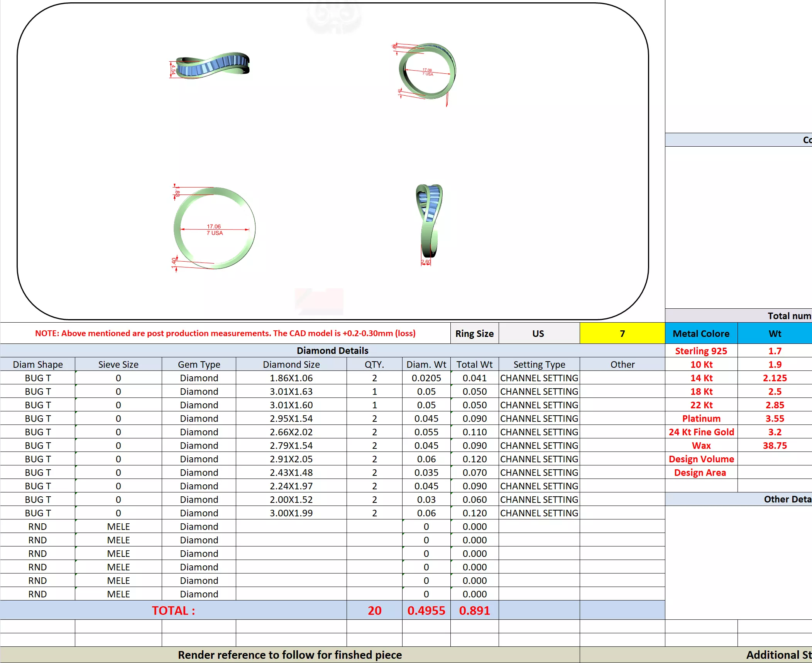Select the Diamond Details header bar

point(332,350)
